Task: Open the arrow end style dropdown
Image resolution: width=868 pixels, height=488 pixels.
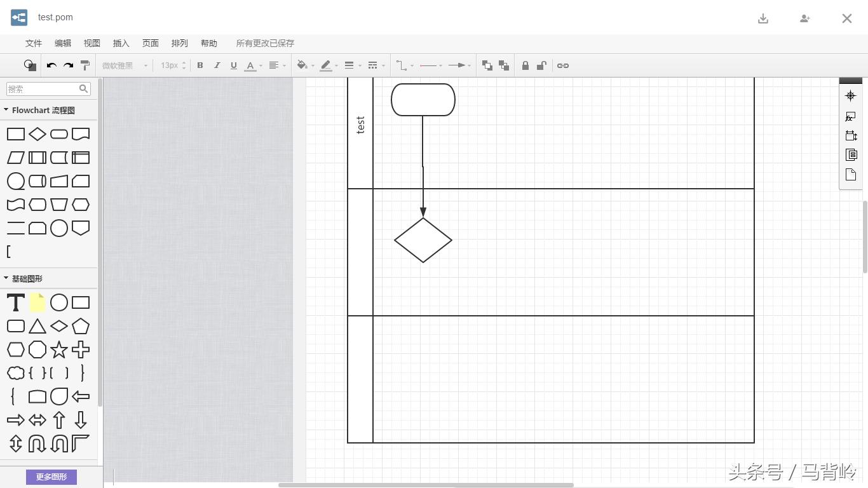Action: [459, 65]
